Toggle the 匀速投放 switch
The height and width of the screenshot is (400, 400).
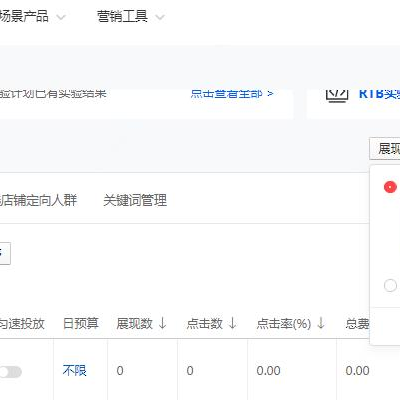[11, 372]
